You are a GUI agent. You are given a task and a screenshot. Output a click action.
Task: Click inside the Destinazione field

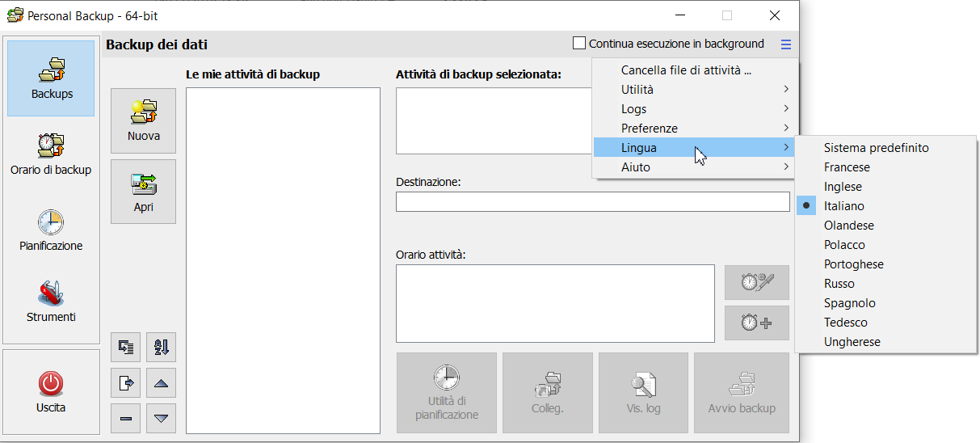(x=592, y=202)
